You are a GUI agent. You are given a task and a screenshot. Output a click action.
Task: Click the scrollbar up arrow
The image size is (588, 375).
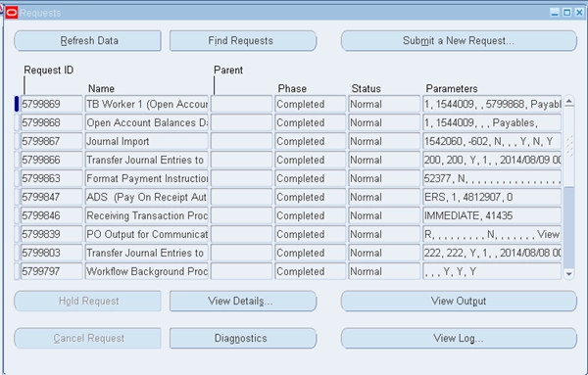568,102
